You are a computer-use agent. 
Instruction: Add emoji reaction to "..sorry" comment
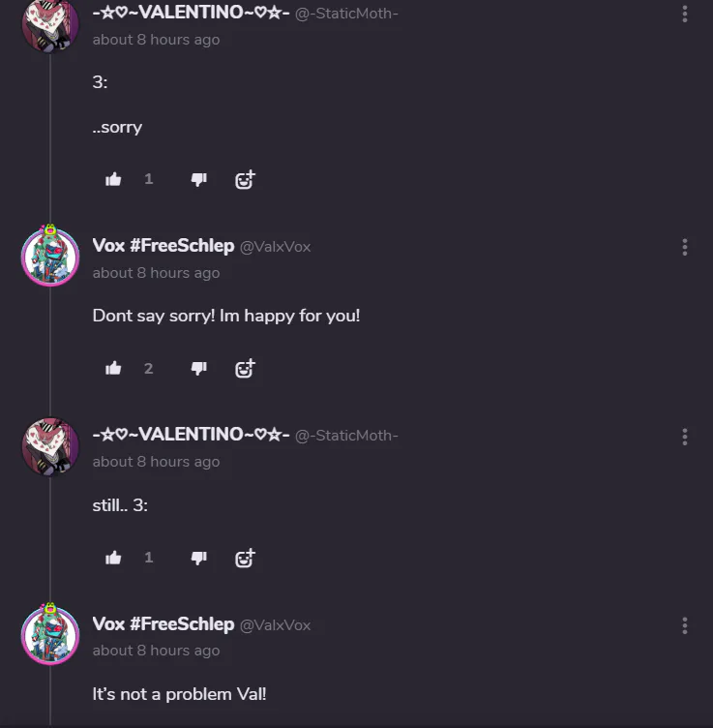245,179
